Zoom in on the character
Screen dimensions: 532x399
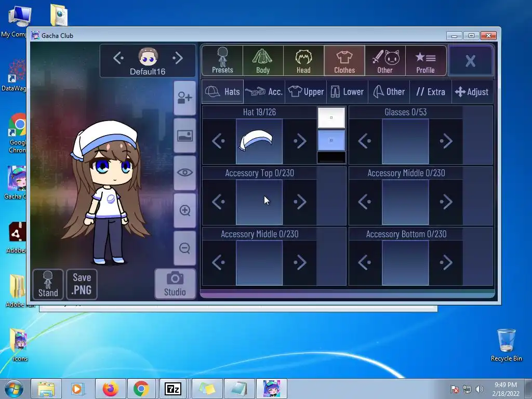click(x=185, y=210)
